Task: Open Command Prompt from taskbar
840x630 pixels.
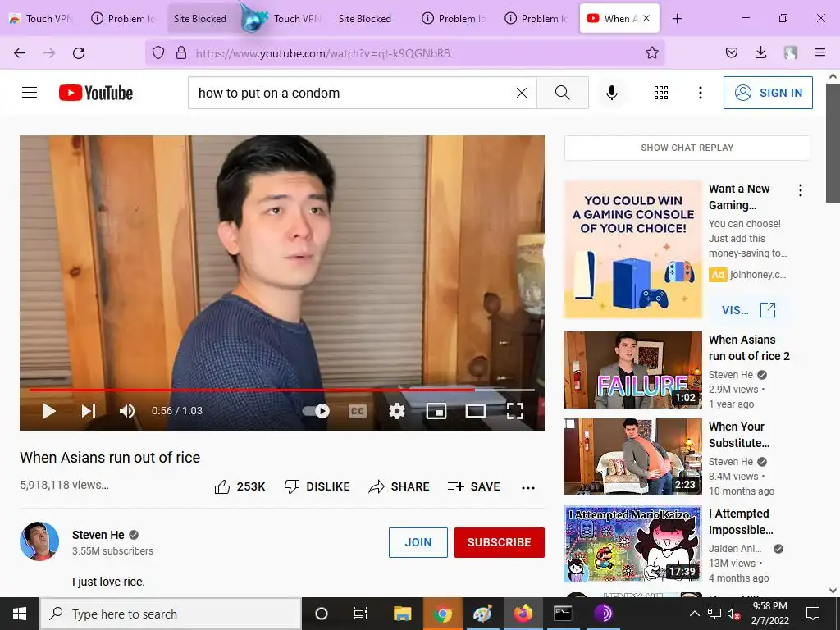Action: 563,614
